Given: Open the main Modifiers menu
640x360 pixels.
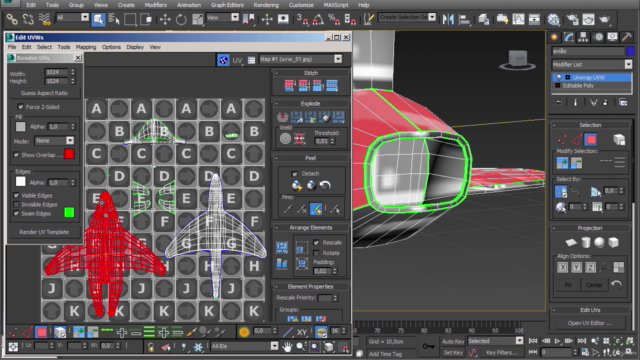Looking at the screenshot, I should coord(156,5).
